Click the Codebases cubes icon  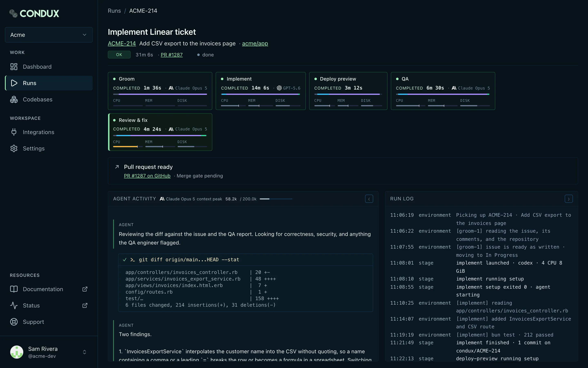click(x=14, y=99)
